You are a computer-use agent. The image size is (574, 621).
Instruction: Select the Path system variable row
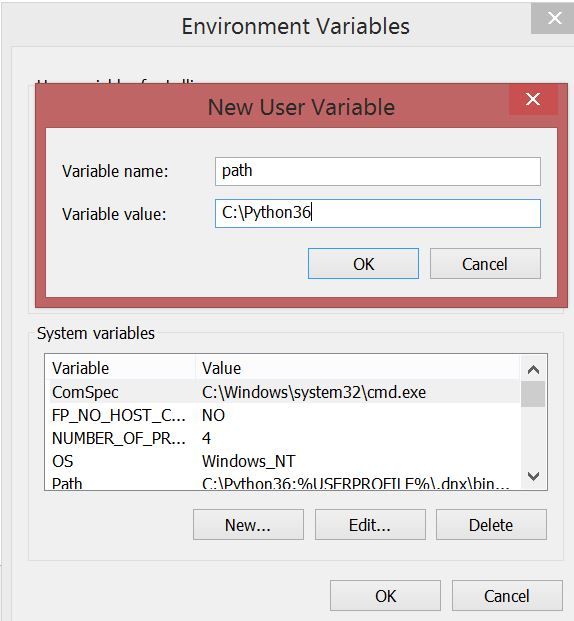282,482
